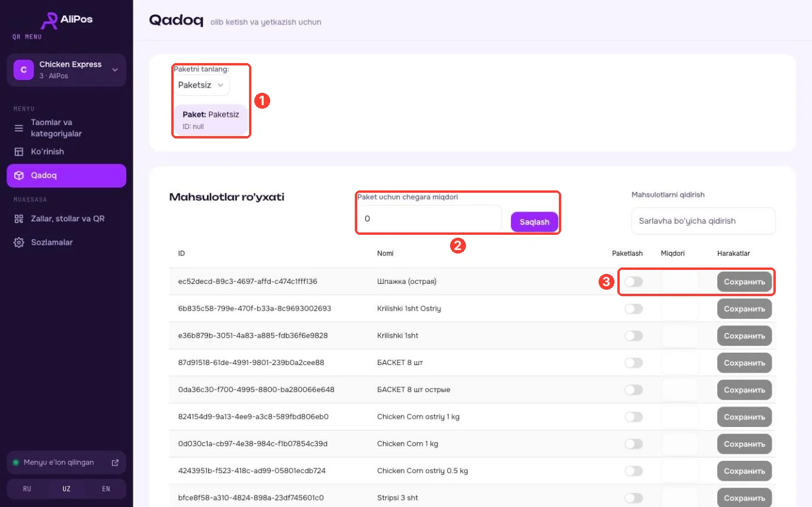Click the AliPos logo icon

49,20
